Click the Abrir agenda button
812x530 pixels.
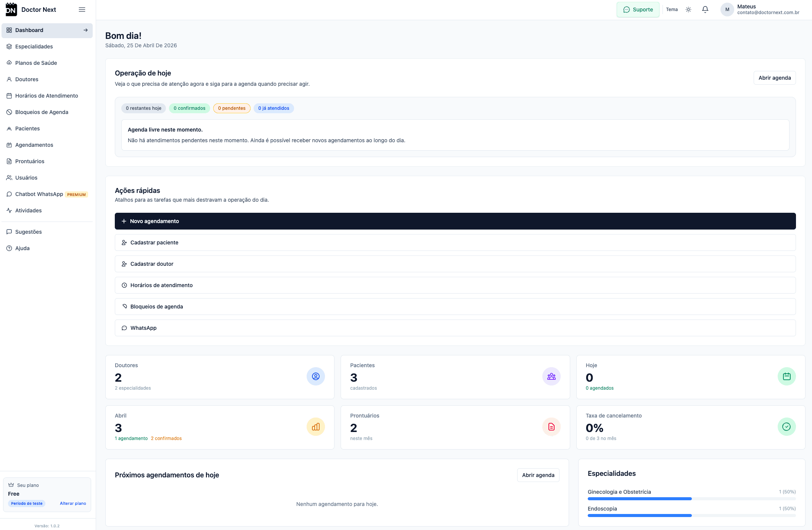coord(774,78)
